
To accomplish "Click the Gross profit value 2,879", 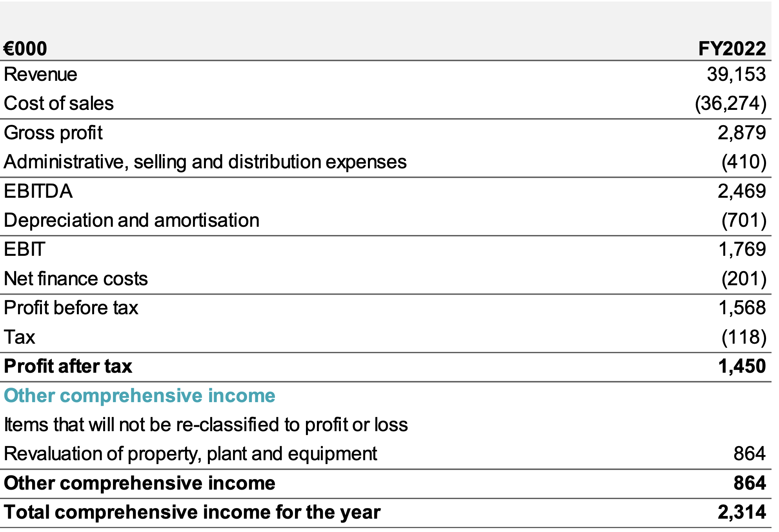I will pyautogui.click(x=741, y=133).
